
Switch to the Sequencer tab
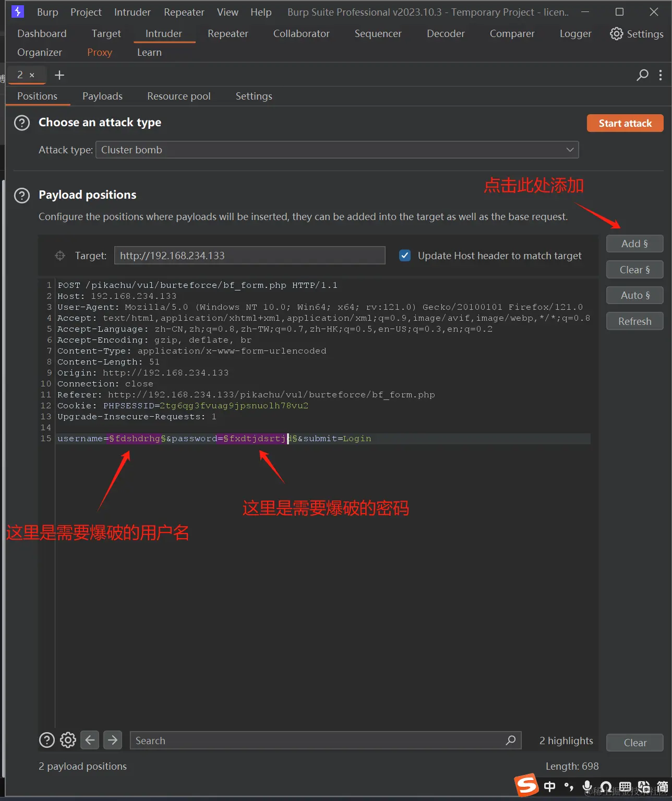378,34
